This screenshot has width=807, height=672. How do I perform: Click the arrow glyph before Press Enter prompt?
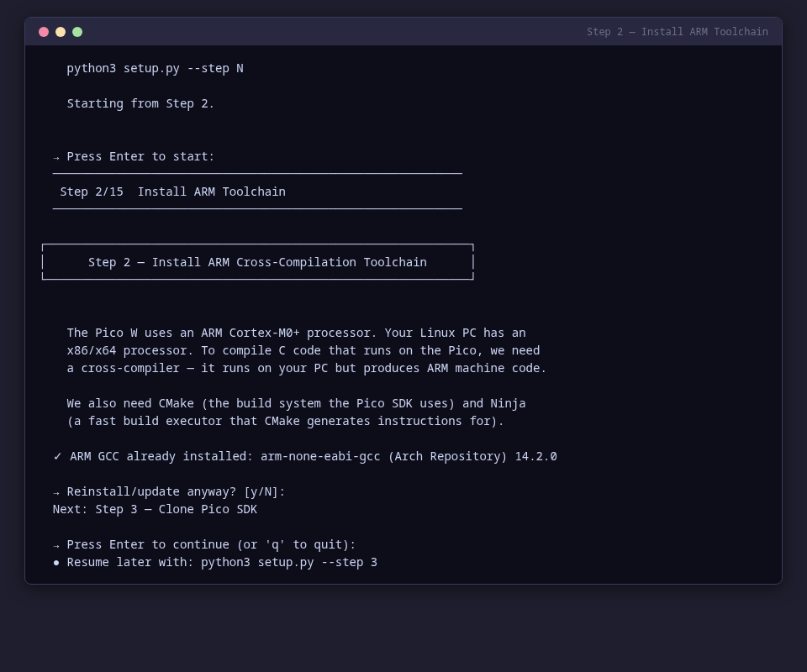point(55,157)
